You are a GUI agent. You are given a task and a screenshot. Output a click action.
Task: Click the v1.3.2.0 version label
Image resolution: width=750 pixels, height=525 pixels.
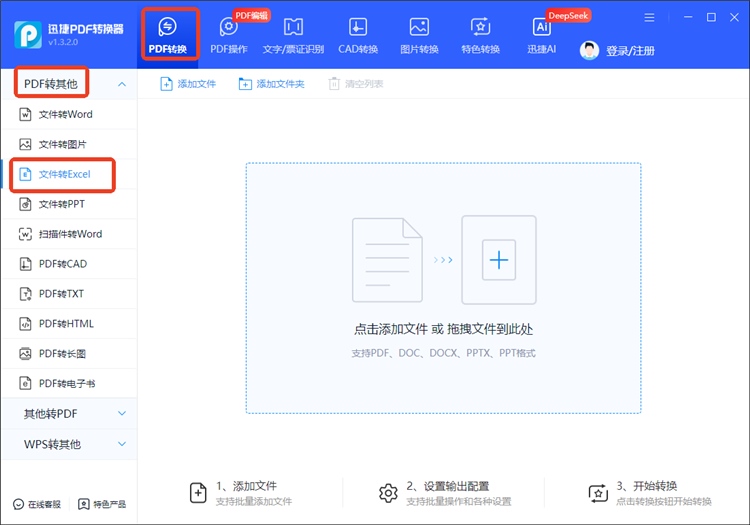(63, 42)
